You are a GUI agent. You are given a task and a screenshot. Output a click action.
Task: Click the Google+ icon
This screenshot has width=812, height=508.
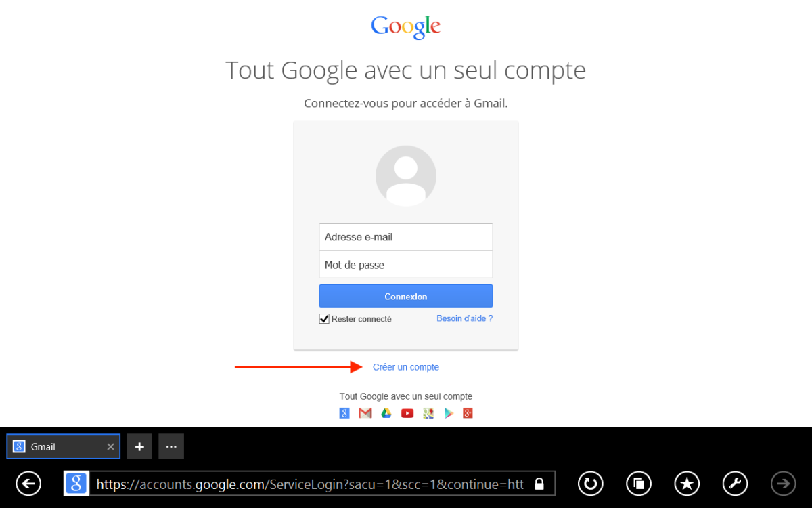tap(468, 413)
